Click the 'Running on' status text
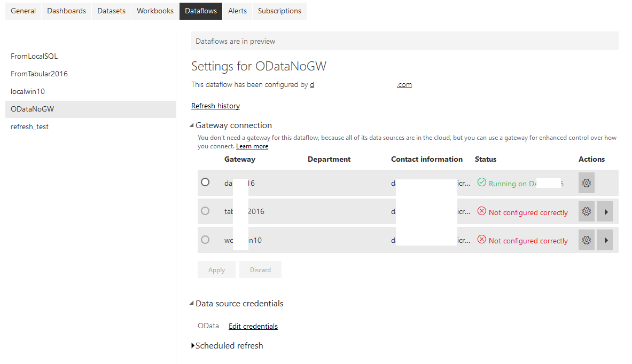The height and width of the screenshot is (364, 632). pos(526,184)
